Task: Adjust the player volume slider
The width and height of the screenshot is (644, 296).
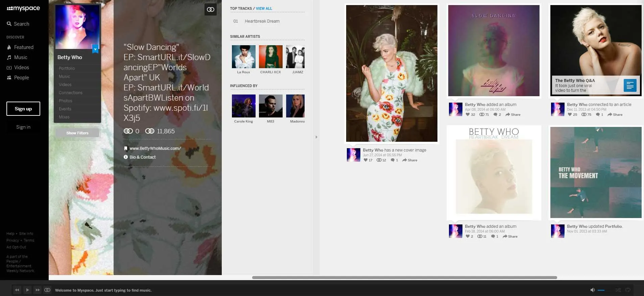Action: [x=604, y=290]
